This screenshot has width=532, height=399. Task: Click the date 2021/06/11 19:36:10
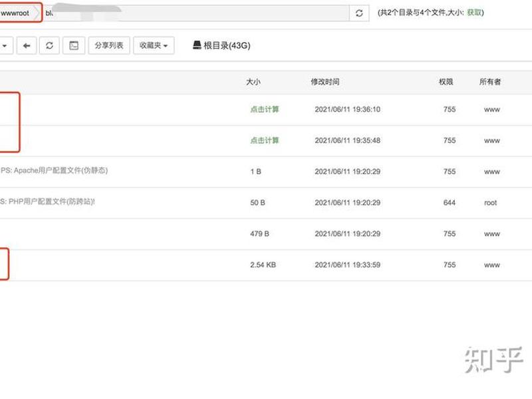point(347,109)
